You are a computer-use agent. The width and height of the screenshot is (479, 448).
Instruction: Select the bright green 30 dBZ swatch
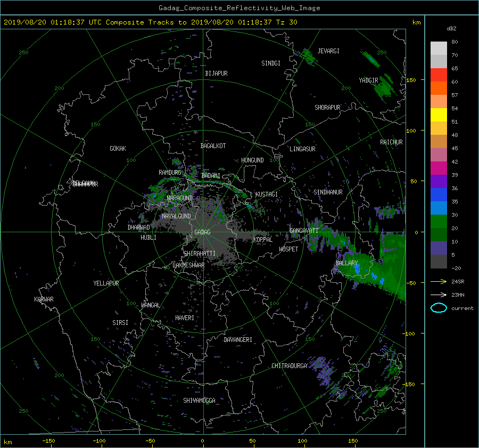coord(439,221)
